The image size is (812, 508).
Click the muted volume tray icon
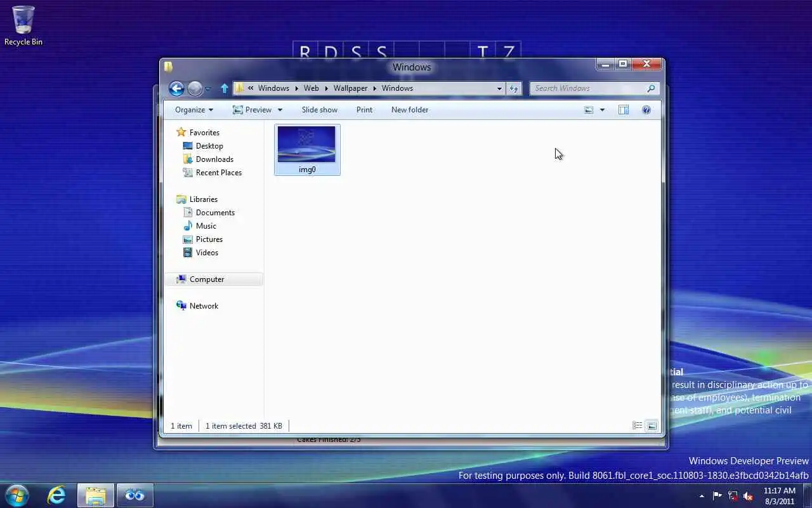pyautogui.click(x=748, y=496)
